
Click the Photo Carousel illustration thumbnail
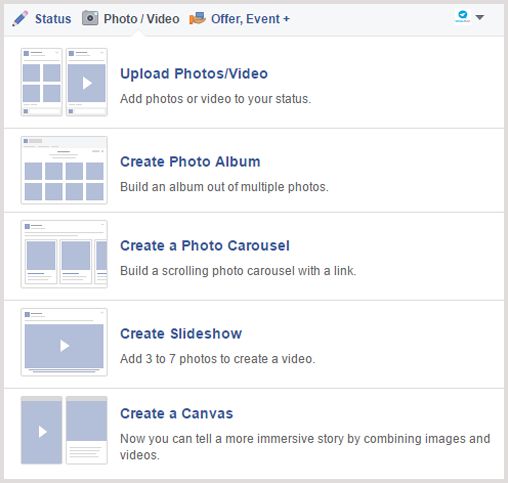[x=64, y=254]
